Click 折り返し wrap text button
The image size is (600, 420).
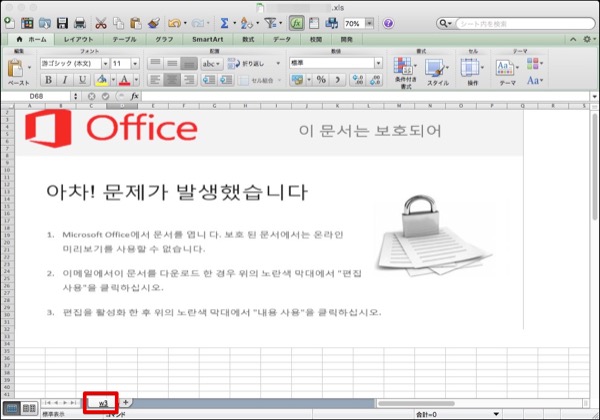coord(246,63)
